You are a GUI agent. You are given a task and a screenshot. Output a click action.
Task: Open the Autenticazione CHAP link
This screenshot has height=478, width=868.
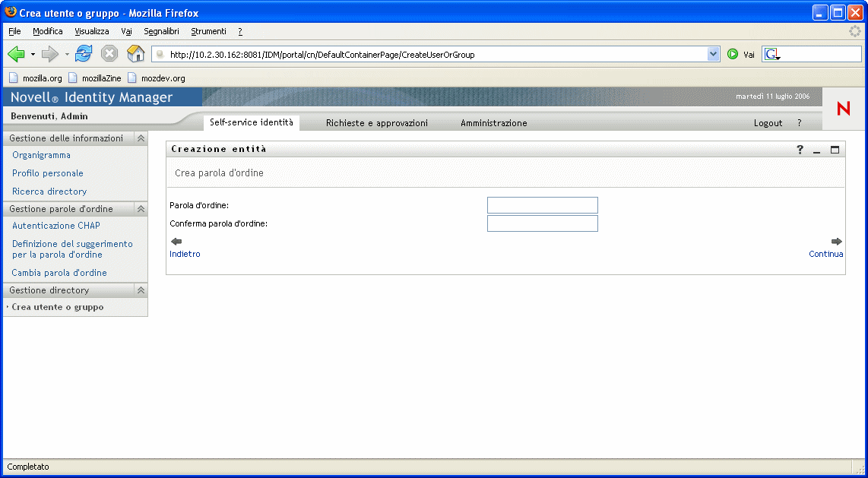56,226
